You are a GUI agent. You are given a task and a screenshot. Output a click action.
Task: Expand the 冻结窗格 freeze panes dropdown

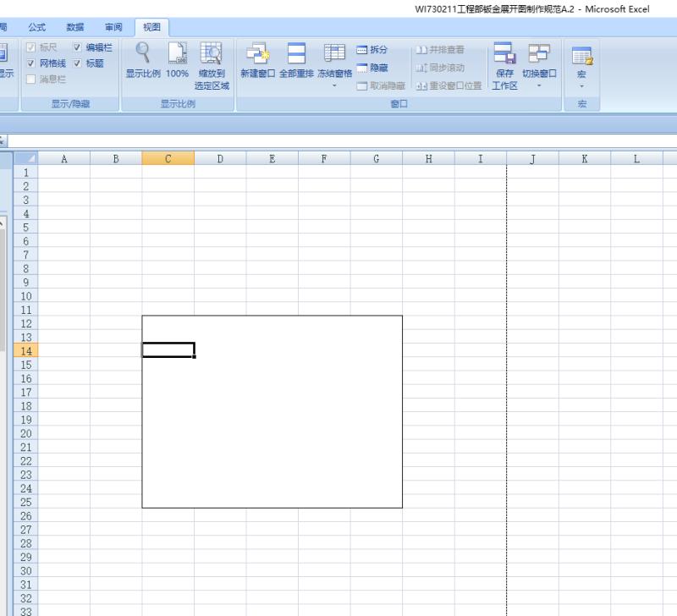[334, 86]
